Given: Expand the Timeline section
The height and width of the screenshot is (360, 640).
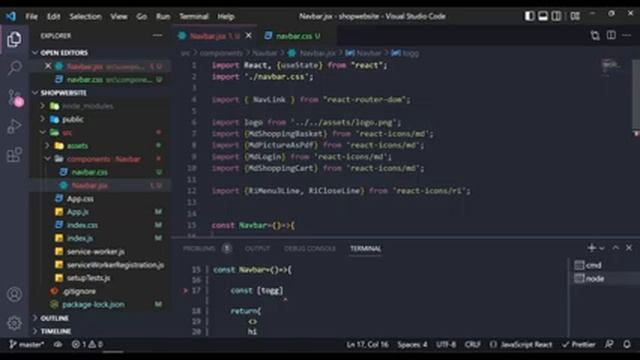Looking at the screenshot, I should (56, 331).
